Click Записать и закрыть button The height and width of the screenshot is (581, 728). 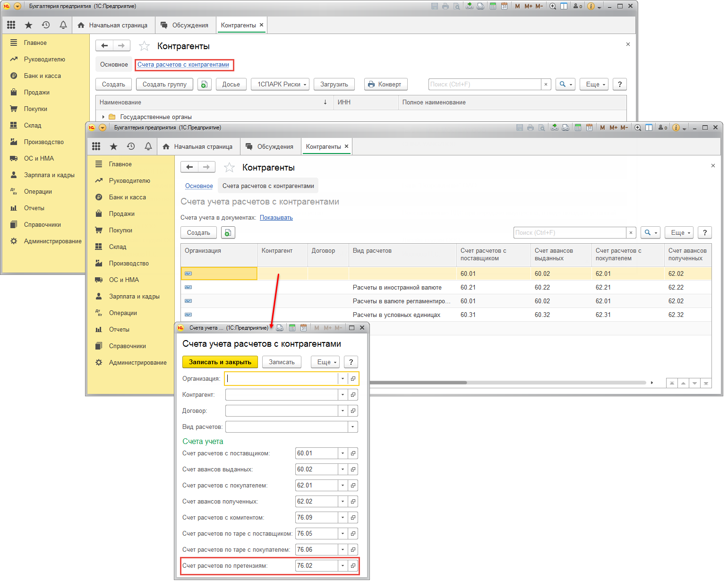coord(220,362)
